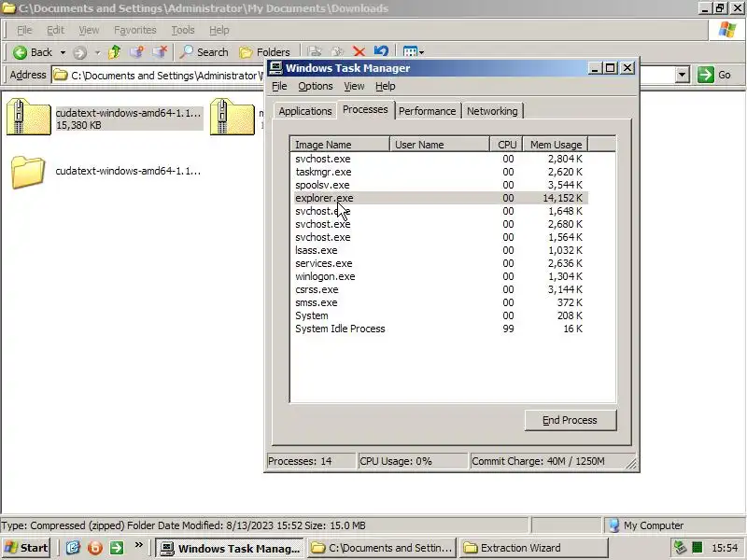The height and width of the screenshot is (560, 747).
Task: Select winlogon.exe process row
Action: pyautogui.click(x=439, y=276)
